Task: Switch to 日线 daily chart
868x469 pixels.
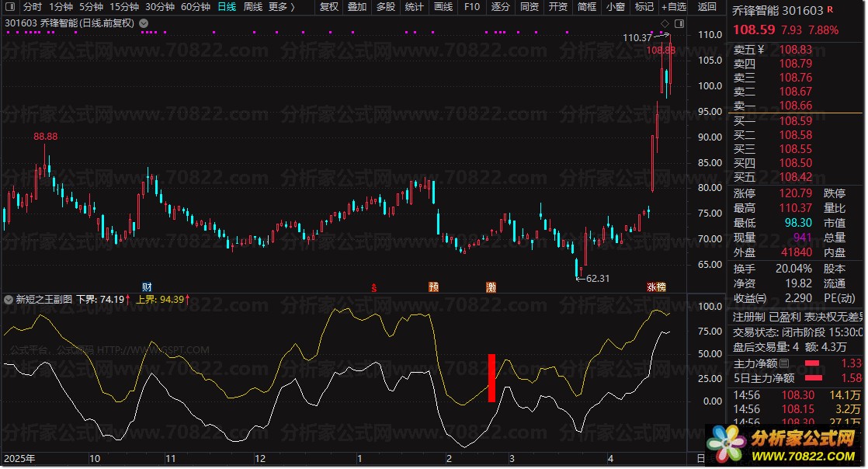Action: tap(227, 7)
